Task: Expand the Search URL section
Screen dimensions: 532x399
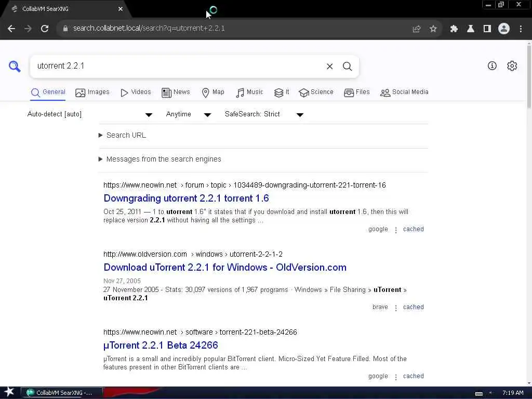Action: [123, 136]
